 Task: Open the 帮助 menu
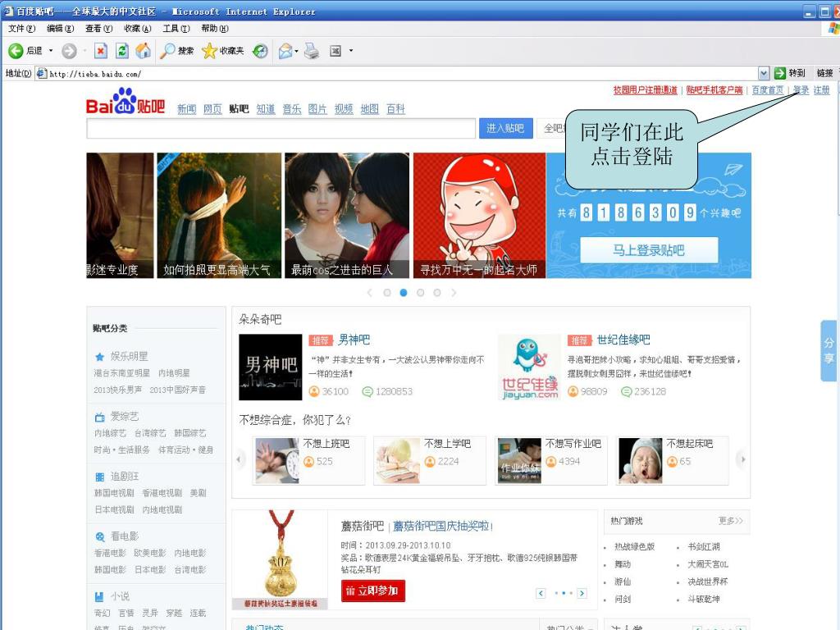pyautogui.click(x=215, y=29)
